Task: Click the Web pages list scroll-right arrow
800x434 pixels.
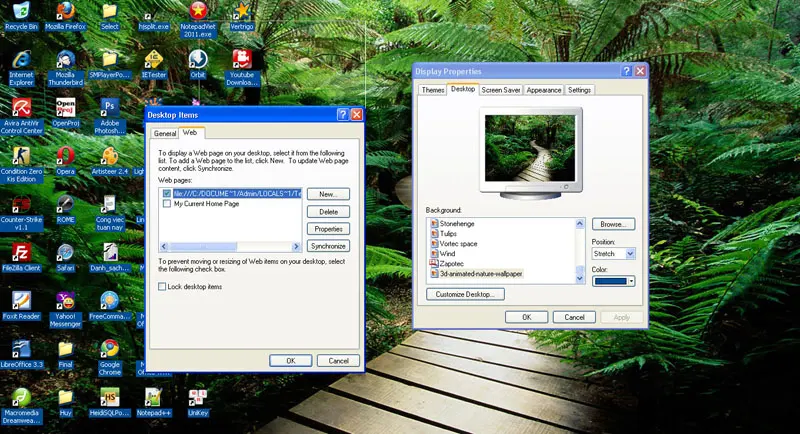Action: click(296, 246)
